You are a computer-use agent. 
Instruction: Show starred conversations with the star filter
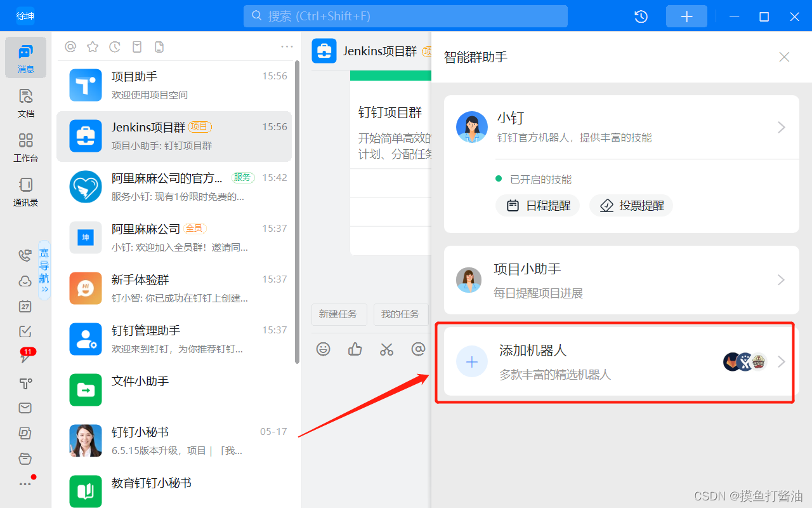(x=93, y=46)
